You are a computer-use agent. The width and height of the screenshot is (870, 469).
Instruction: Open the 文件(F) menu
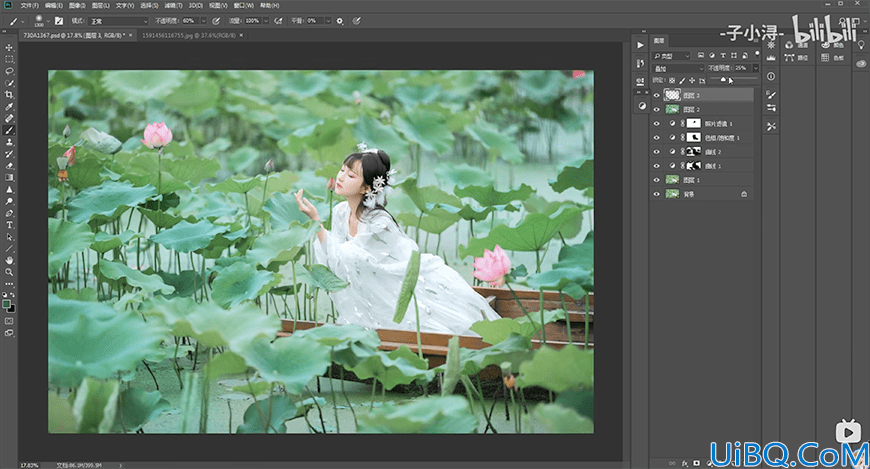click(29, 6)
